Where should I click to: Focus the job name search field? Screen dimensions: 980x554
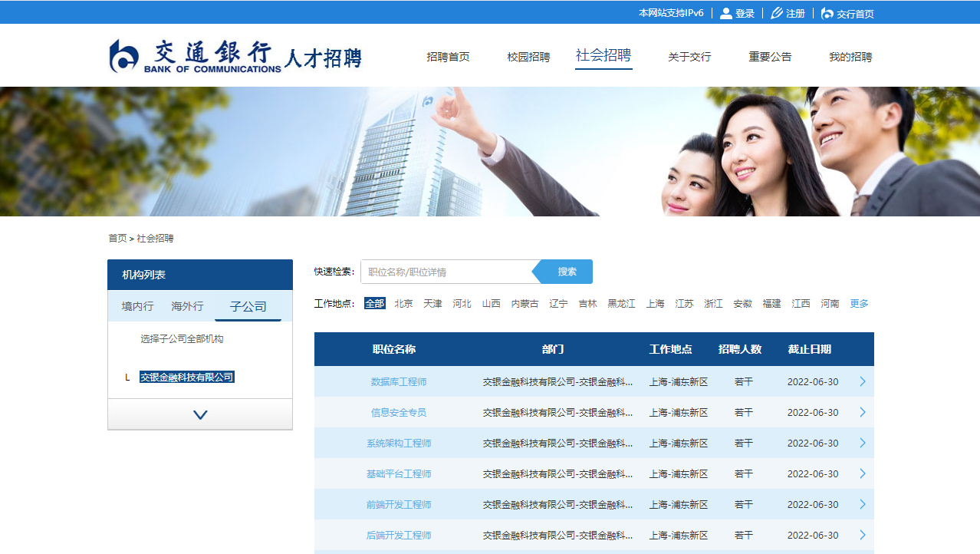449,272
